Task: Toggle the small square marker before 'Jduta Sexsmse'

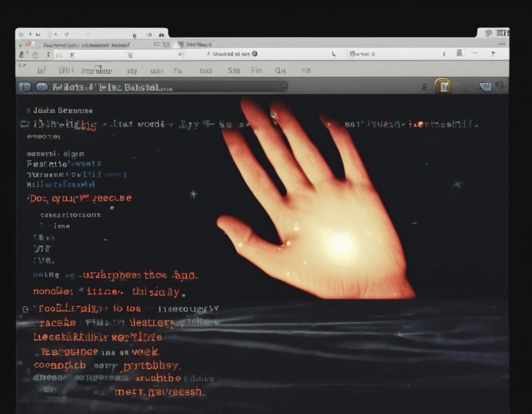Action: (27, 111)
